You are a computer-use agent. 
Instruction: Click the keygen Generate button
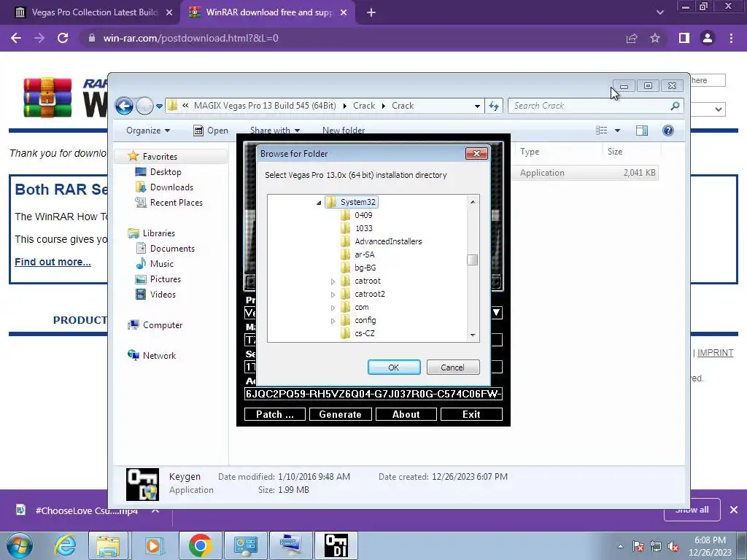click(340, 414)
